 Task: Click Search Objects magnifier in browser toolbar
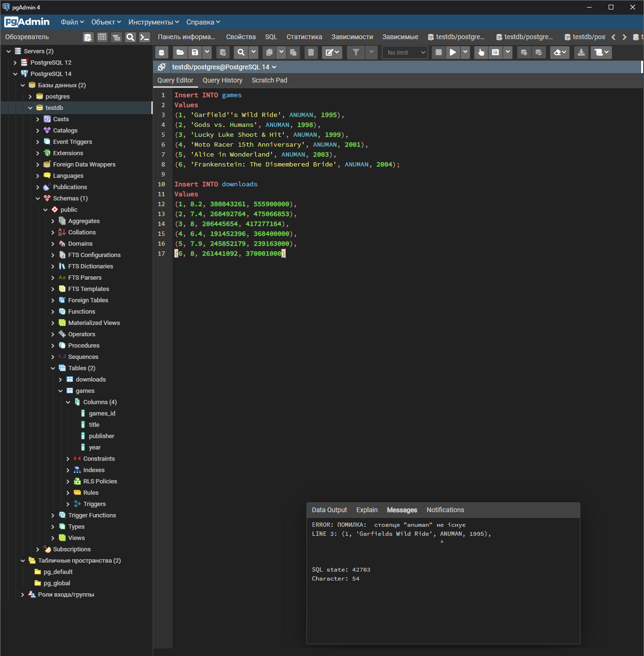tap(131, 37)
